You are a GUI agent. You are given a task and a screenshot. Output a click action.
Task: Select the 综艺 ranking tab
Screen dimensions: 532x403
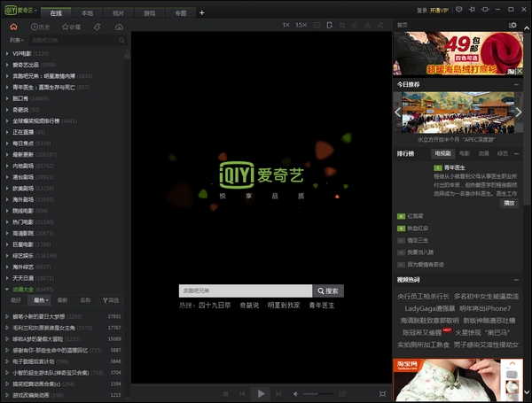[x=503, y=153]
